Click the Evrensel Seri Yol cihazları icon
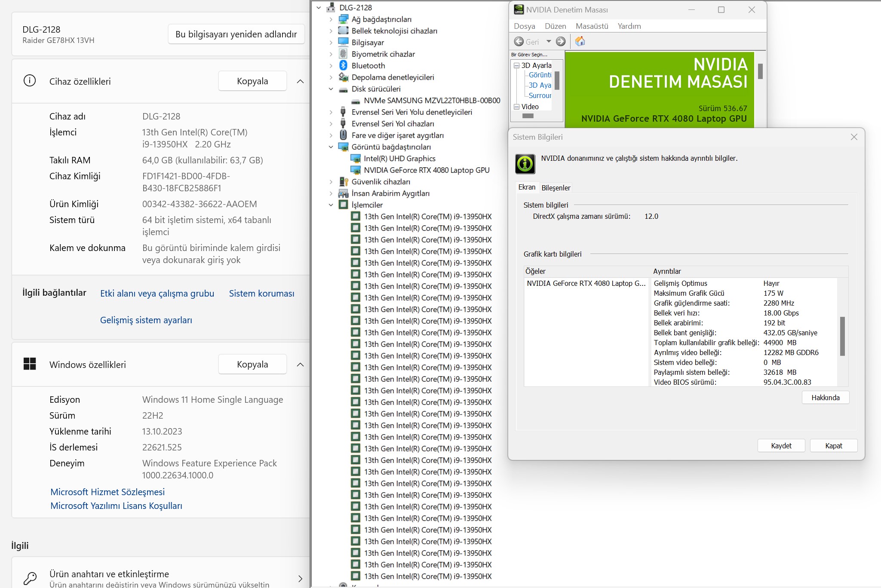 click(x=343, y=123)
